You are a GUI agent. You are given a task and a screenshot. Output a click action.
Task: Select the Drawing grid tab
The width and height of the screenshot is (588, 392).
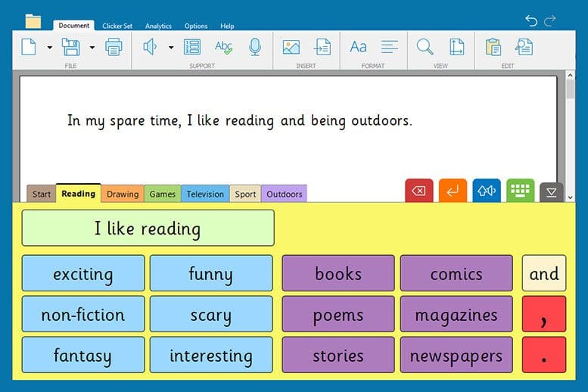point(123,194)
